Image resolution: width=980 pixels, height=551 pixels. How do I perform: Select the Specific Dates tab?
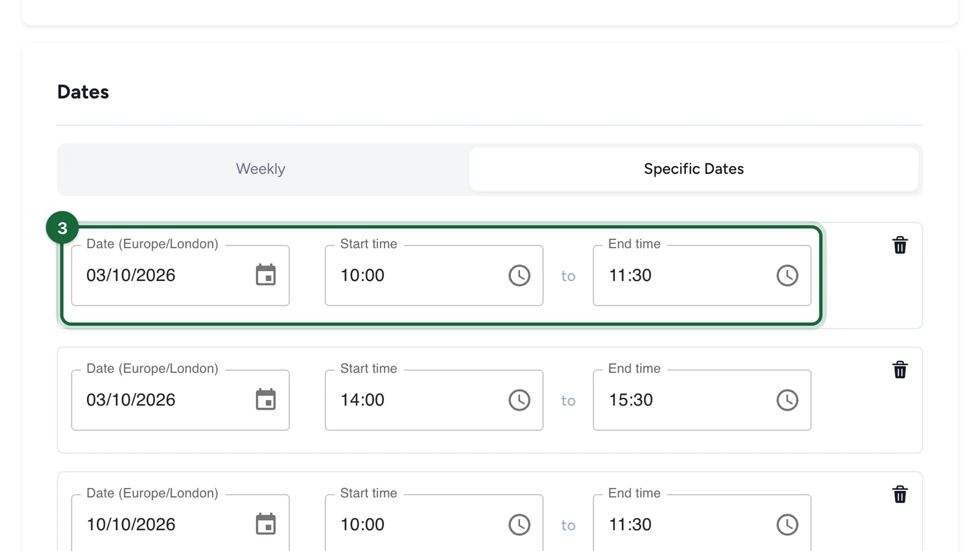[694, 169]
